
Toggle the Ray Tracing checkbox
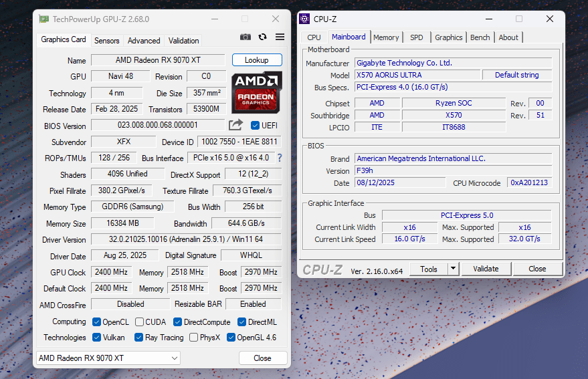138,338
